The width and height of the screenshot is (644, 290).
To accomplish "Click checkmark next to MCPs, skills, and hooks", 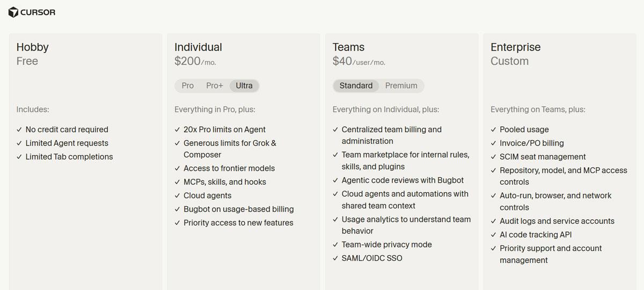I will (x=178, y=182).
